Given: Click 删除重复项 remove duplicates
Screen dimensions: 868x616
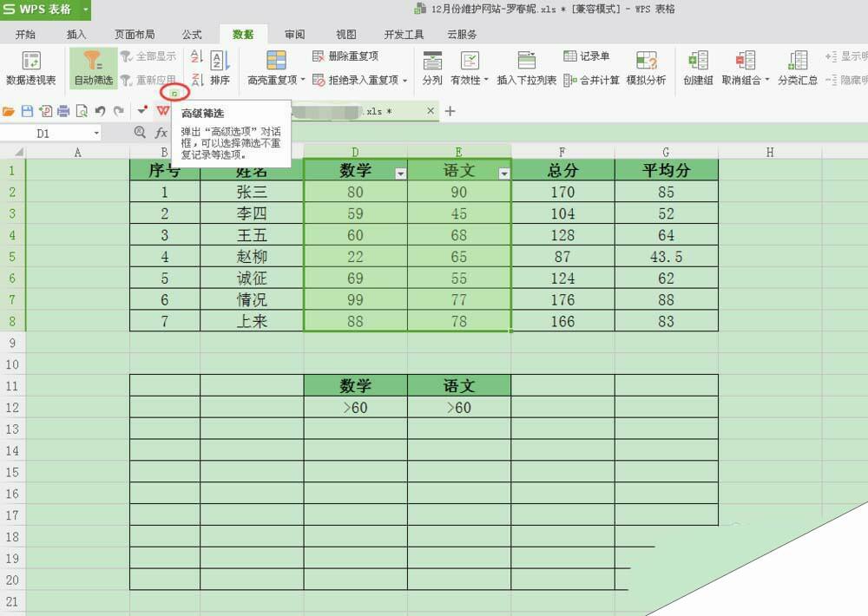Looking at the screenshot, I should coord(345,56).
